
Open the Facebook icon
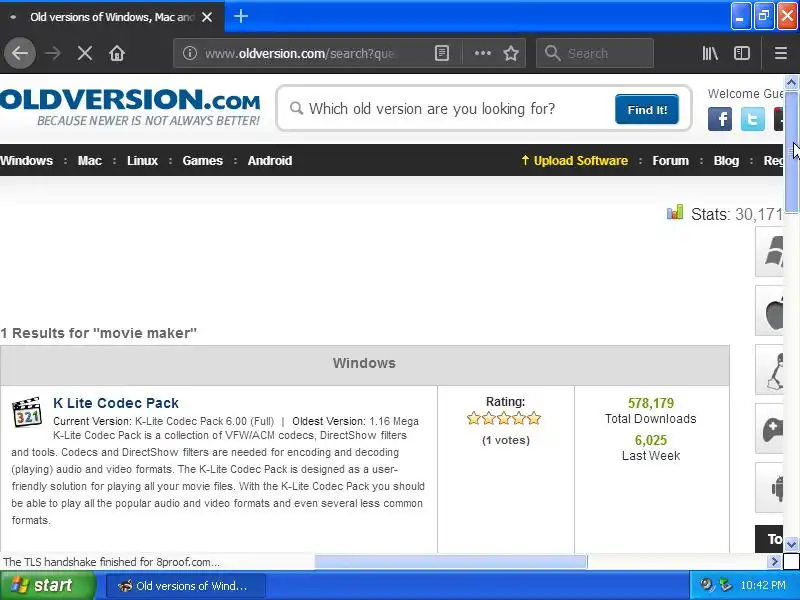720,119
